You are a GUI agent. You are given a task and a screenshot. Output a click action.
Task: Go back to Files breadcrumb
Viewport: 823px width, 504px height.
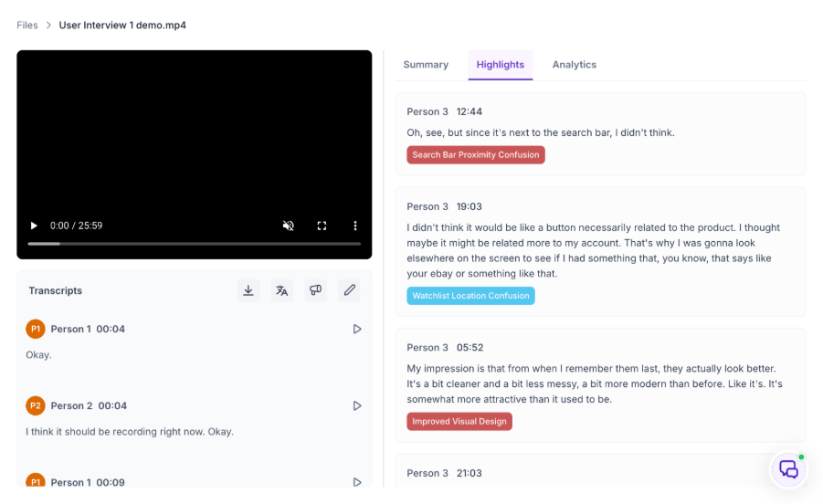pos(27,26)
